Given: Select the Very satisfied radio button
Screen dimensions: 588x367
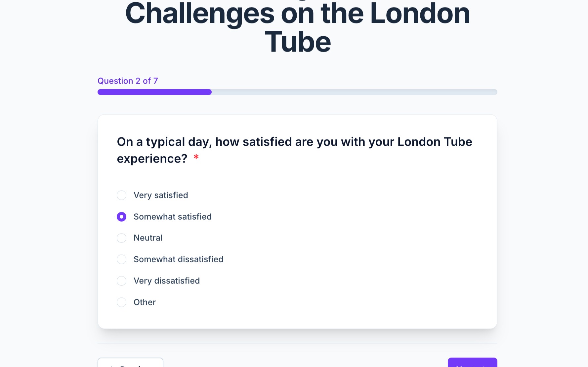Looking at the screenshot, I should (121, 195).
